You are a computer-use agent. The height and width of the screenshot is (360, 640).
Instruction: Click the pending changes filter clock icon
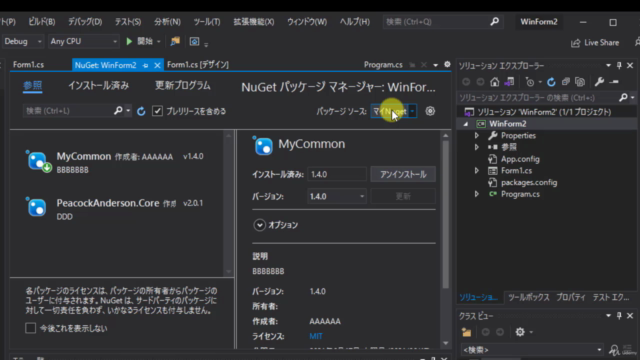click(x=530, y=82)
